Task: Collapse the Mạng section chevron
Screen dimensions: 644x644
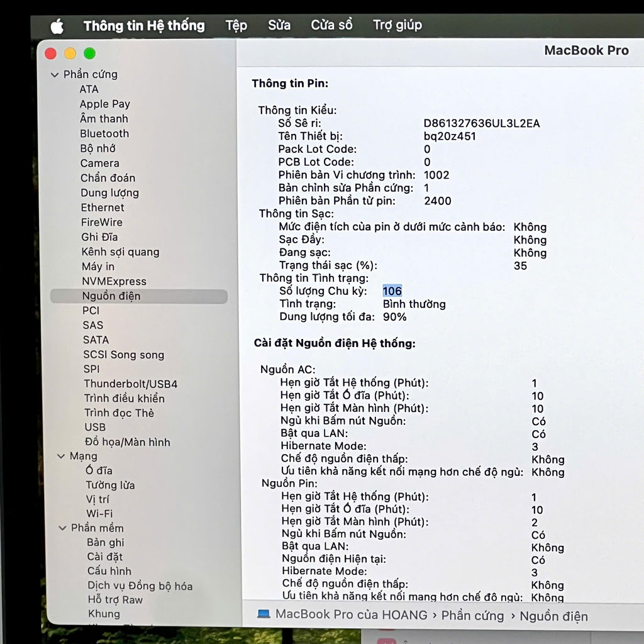Action: 61,457
